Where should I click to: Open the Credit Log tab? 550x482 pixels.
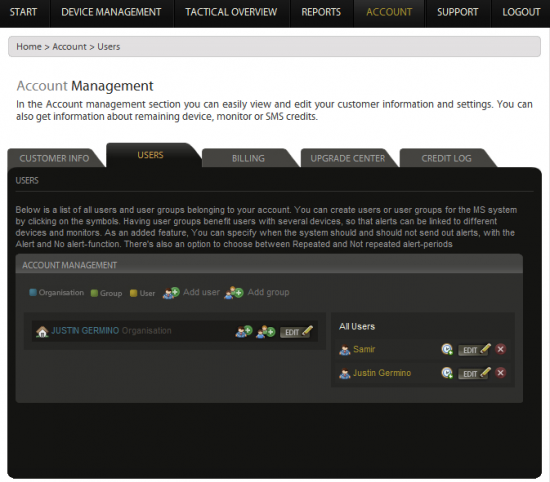(x=447, y=158)
